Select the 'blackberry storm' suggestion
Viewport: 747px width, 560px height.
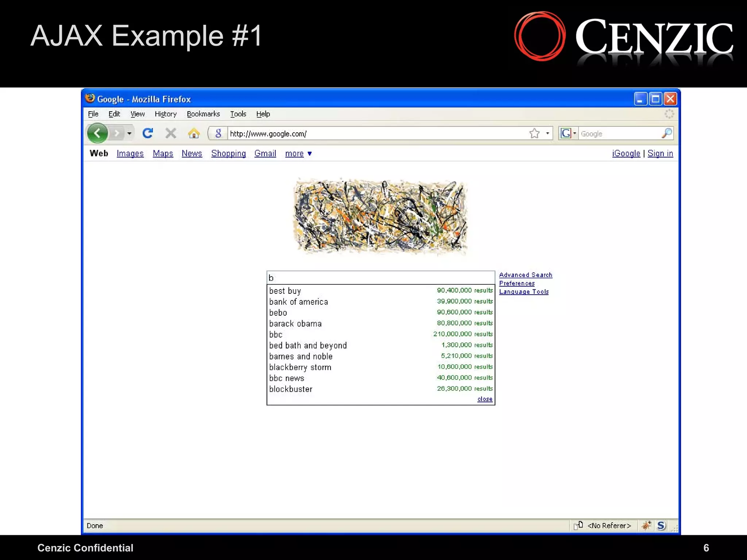pos(381,367)
